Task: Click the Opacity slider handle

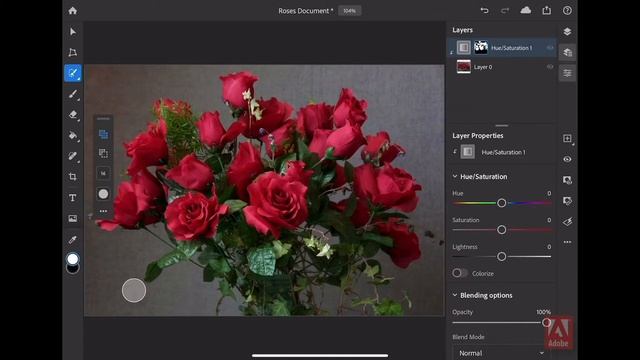Action: point(546,322)
